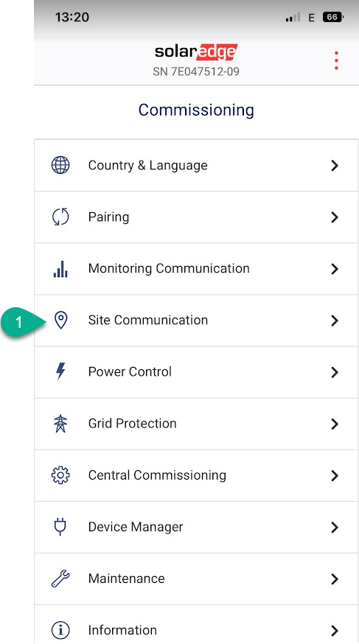Tap the globe icon for Country & Language
The height and width of the screenshot is (644, 359).
point(60,165)
